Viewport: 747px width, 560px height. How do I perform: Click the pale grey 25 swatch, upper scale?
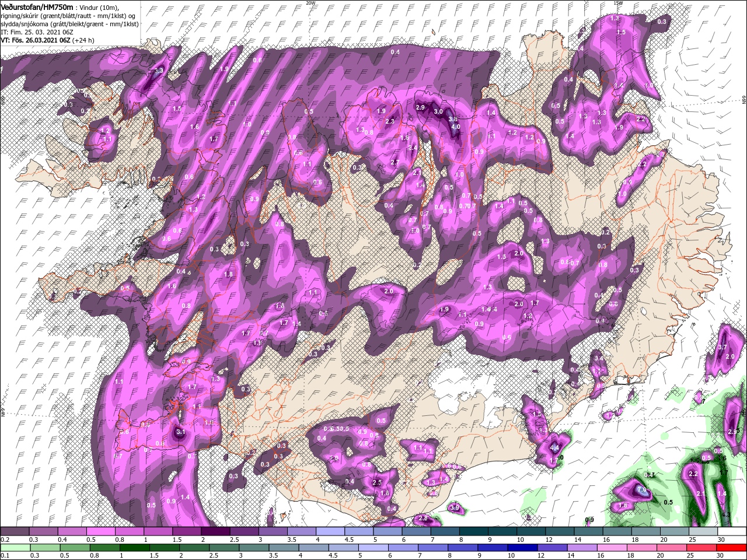(x=703, y=531)
